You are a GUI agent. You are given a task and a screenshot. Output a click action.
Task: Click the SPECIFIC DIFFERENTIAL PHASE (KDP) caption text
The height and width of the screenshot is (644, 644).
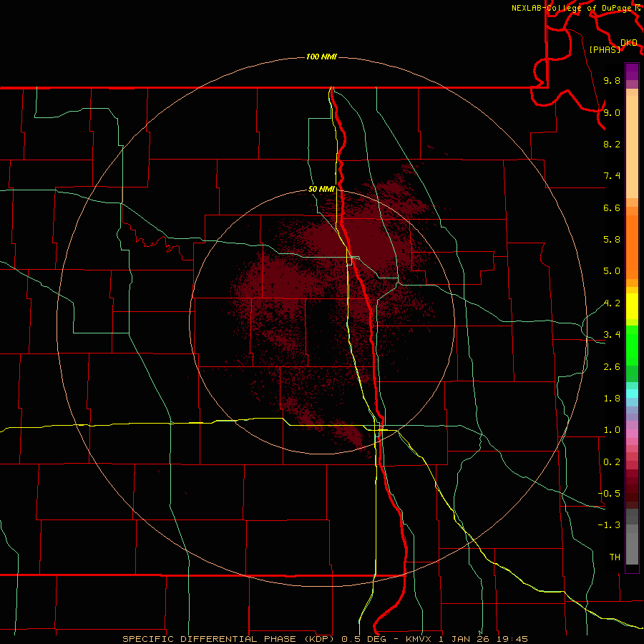(230, 639)
